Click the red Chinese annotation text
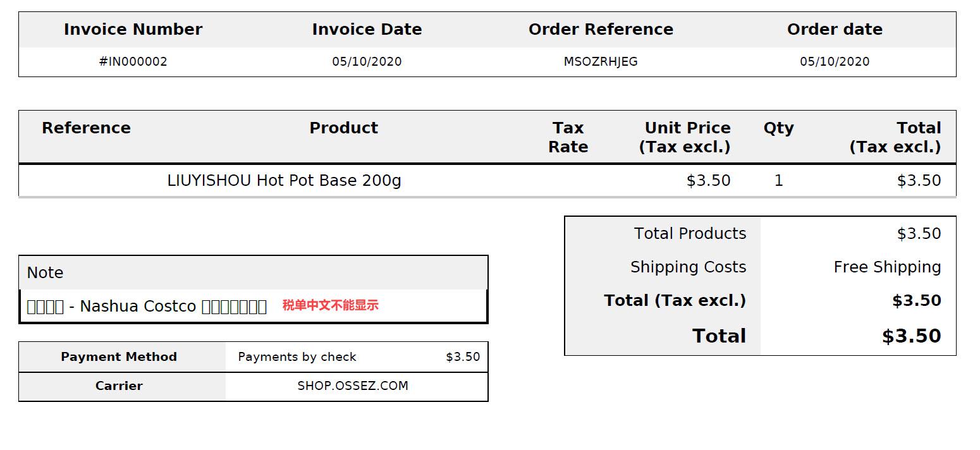The height and width of the screenshot is (450, 980). tap(330, 305)
